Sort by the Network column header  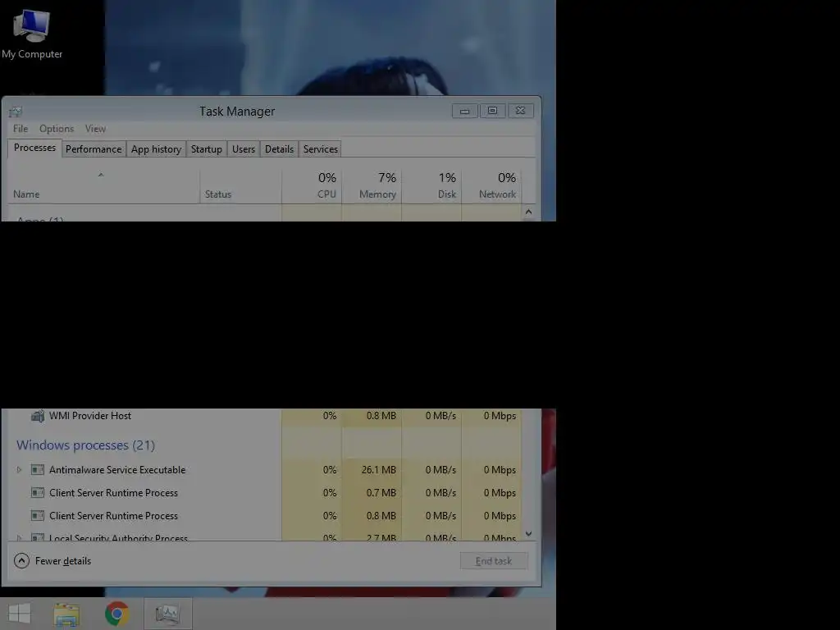[492, 186]
